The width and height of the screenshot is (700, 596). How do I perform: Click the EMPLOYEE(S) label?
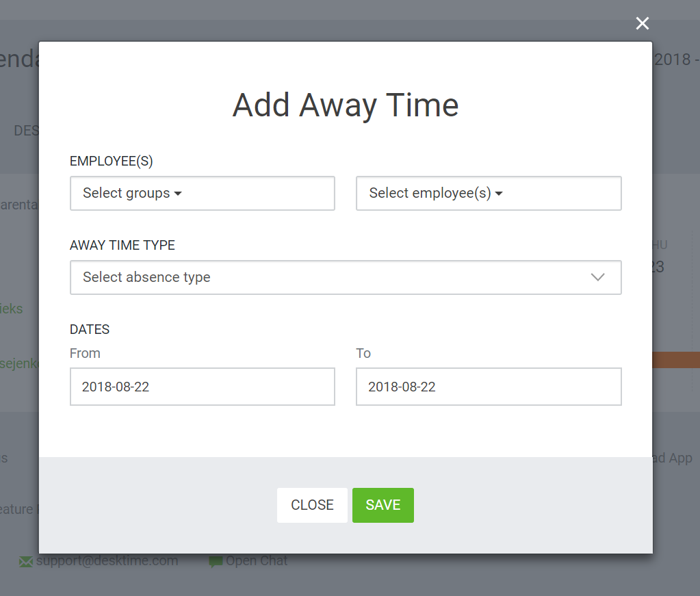coord(111,161)
